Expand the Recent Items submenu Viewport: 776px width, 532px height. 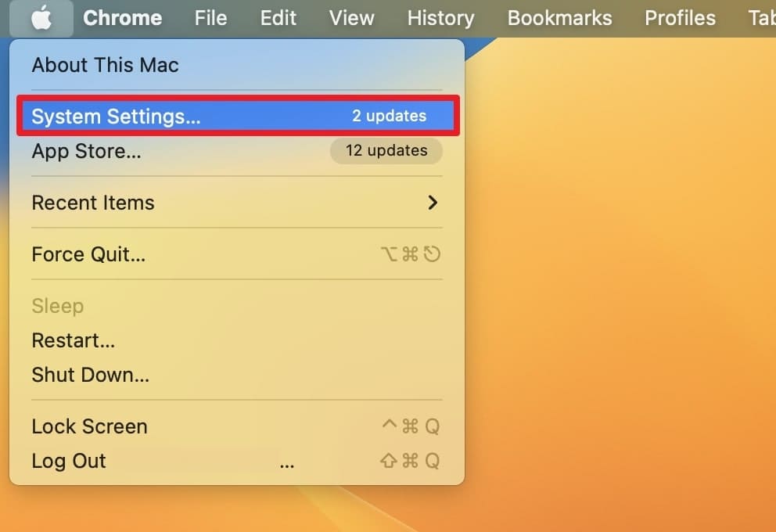(236, 203)
